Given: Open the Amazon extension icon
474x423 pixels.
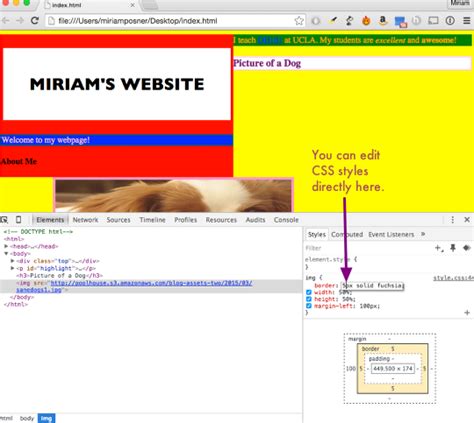Looking at the screenshot, I should click(383, 21).
